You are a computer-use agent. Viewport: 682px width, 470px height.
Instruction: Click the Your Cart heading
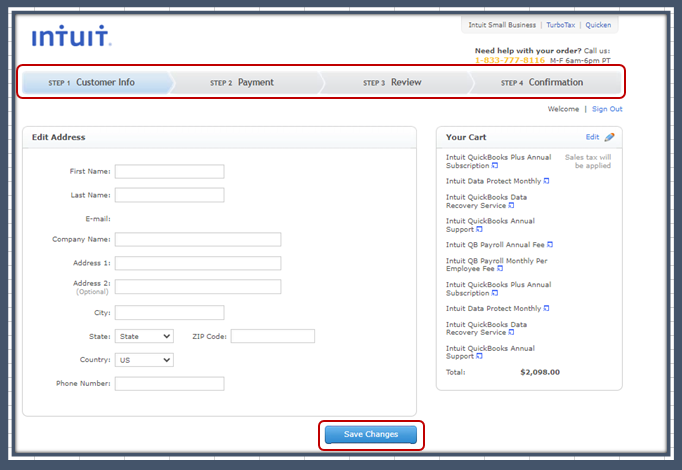(x=466, y=137)
